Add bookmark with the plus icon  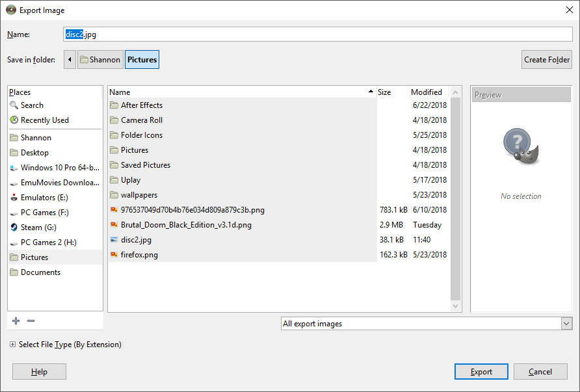click(x=16, y=320)
